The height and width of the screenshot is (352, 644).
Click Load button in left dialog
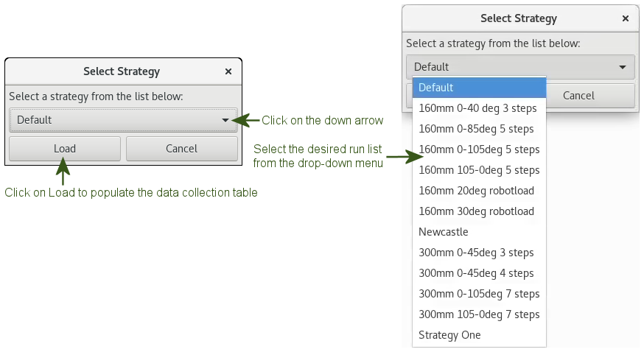tap(65, 149)
